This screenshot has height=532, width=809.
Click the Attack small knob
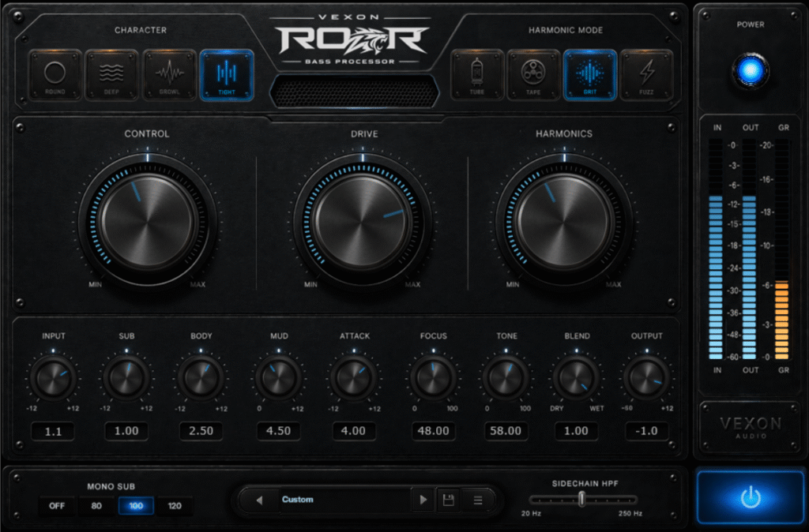point(354,378)
